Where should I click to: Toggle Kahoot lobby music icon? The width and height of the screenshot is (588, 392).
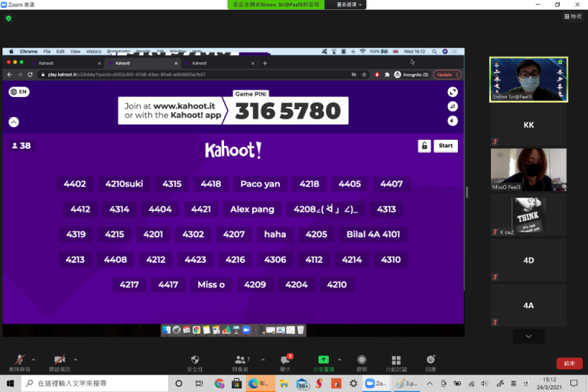click(x=452, y=106)
